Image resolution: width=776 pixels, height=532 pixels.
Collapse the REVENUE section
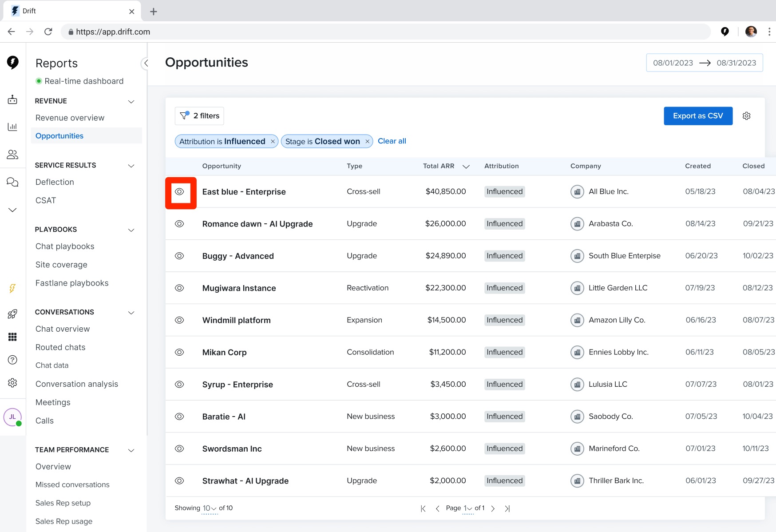pyautogui.click(x=131, y=101)
